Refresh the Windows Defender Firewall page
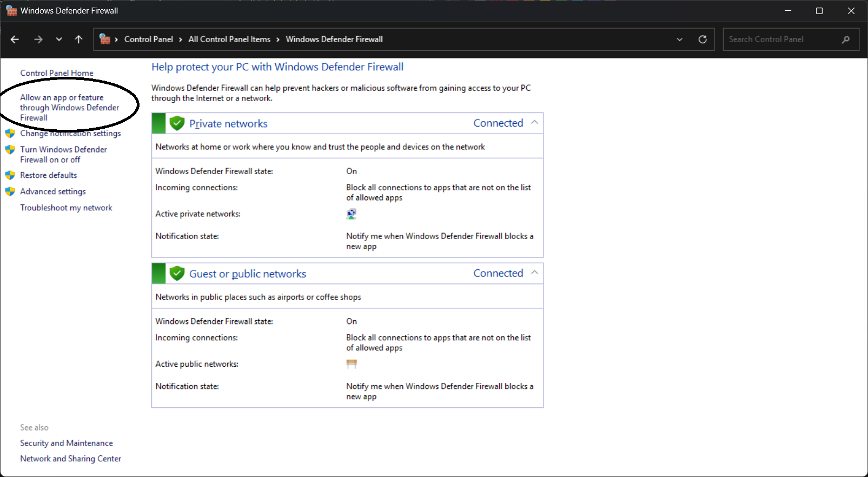This screenshot has width=868, height=477. (703, 39)
